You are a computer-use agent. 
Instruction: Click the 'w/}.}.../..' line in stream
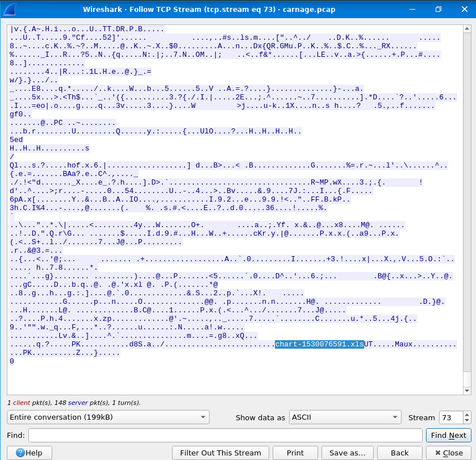pos(34,80)
